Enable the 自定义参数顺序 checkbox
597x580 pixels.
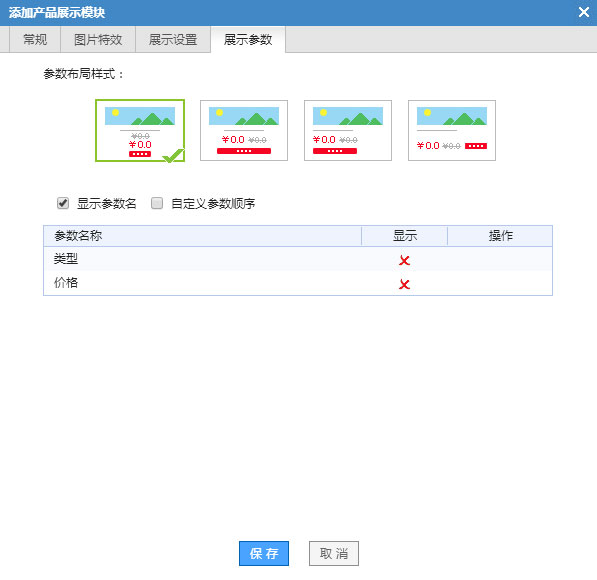(157, 203)
